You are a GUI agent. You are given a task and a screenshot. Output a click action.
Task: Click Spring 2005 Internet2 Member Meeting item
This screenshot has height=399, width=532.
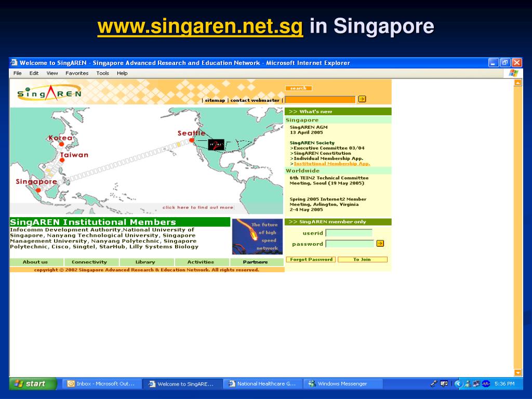(x=328, y=204)
